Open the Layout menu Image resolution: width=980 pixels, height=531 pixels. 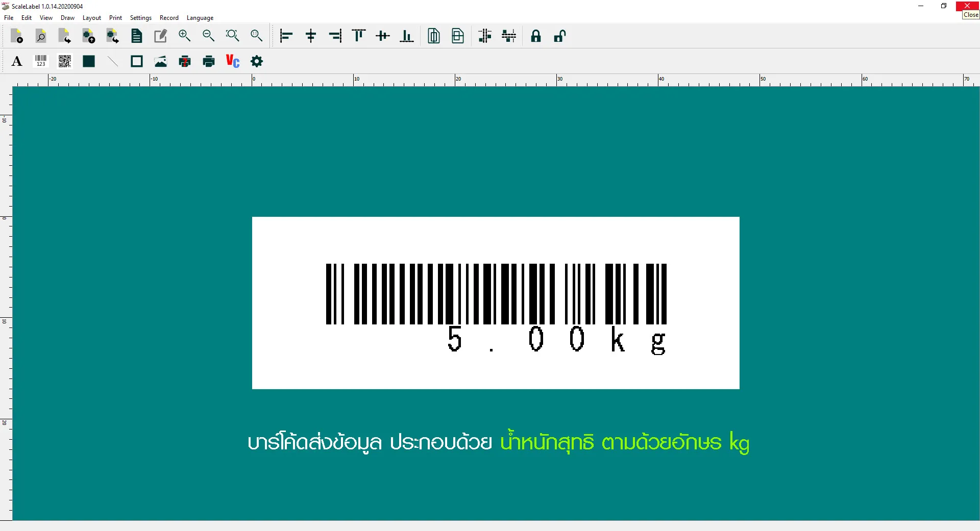pyautogui.click(x=92, y=18)
